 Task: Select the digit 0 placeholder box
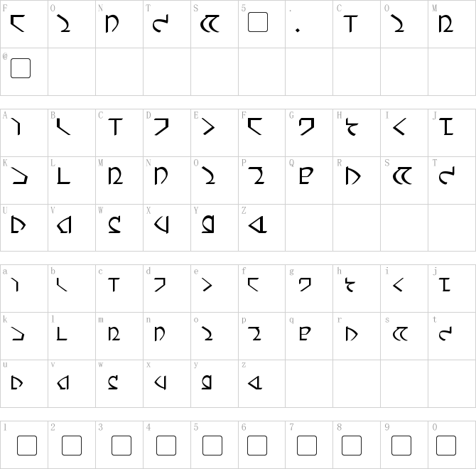(x=445, y=446)
